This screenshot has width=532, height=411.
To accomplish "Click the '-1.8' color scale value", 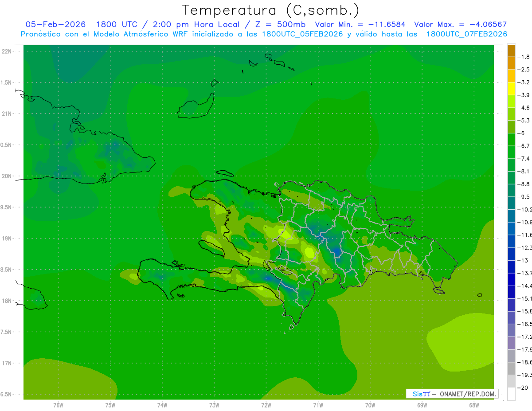I will click(x=524, y=57).
